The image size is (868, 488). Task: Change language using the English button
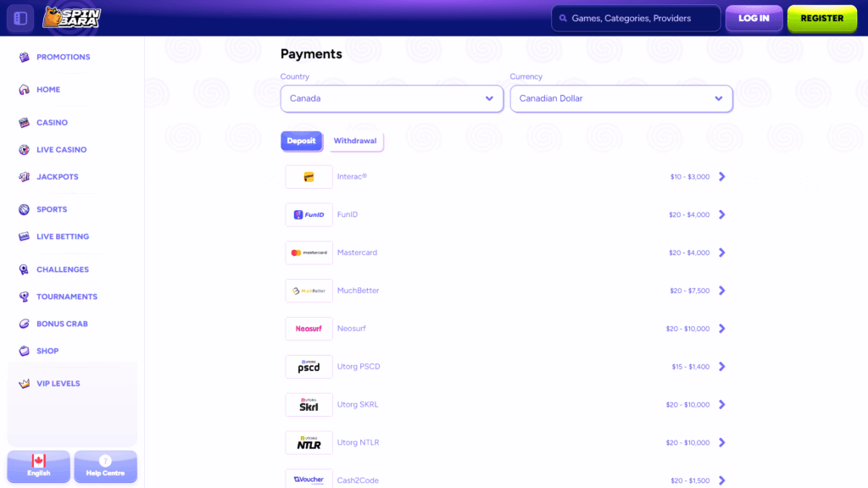tap(38, 467)
